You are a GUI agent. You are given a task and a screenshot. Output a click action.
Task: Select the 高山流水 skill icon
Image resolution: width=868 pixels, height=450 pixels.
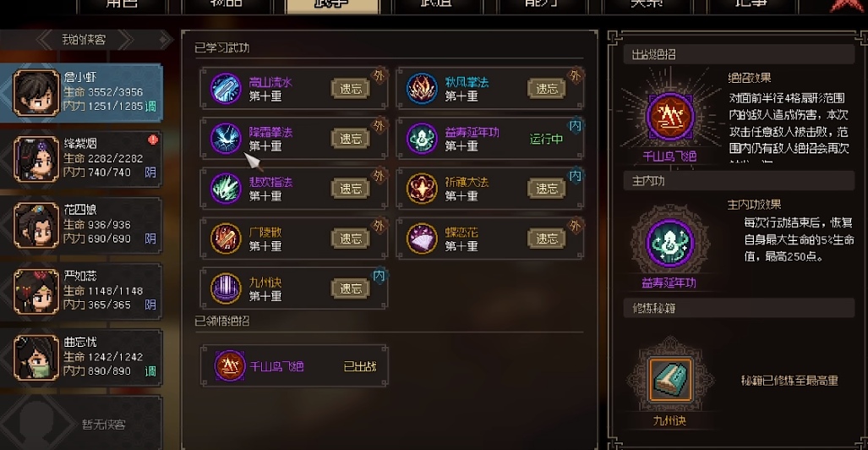(226, 88)
